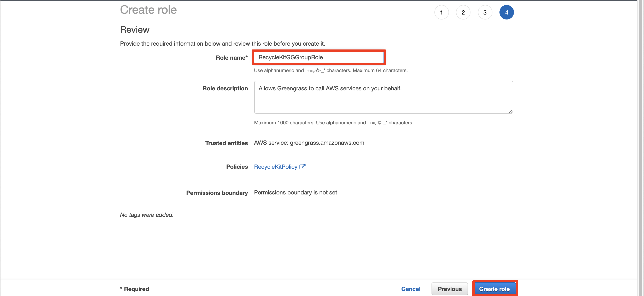The image size is (644, 296).
Task: Select the current step 4 indicator
Action: click(x=507, y=12)
